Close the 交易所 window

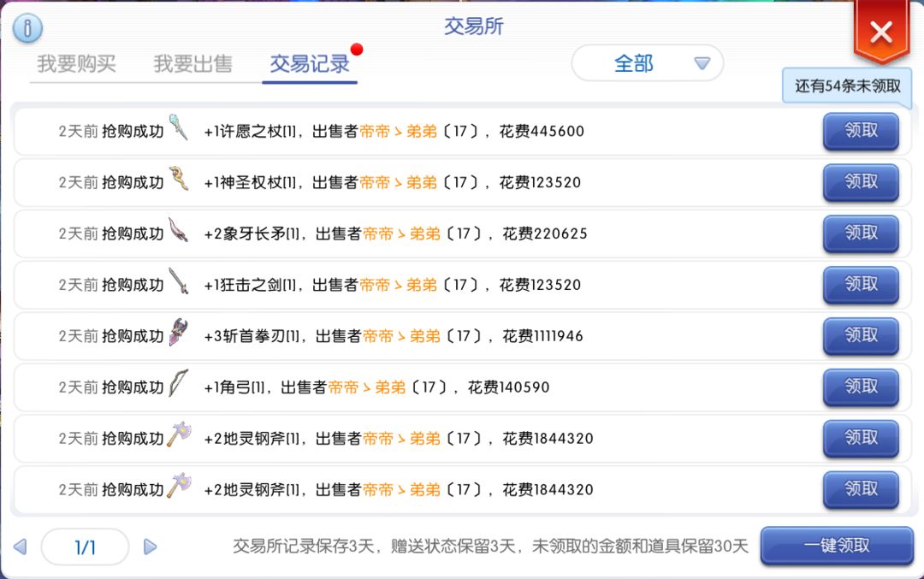pyautogui.click(x=881, y=32)
